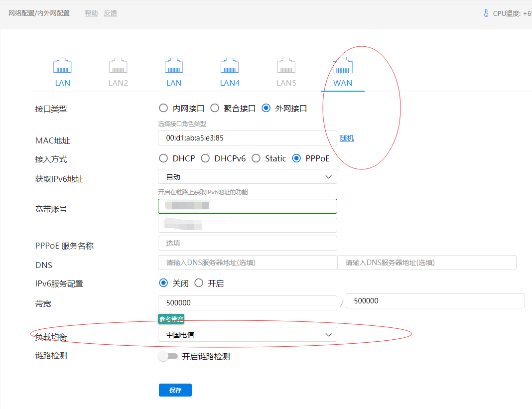The image size is (532, 409).
Task: Click the CPU temperature thermometer icon
Action: pyautogui.click(x=486, y=13)
